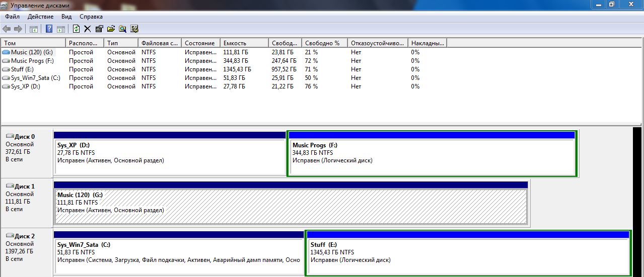644x277 pixels.
Task: Click the open folder toolbar icon
Action: (111, 29)
